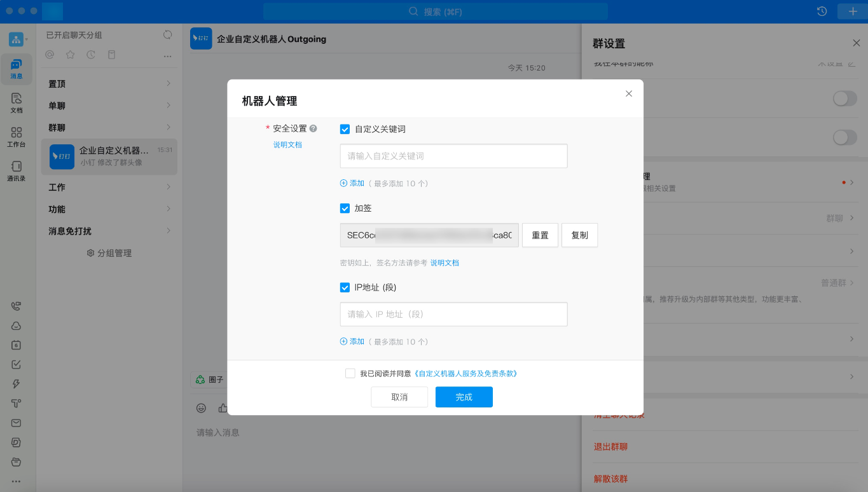Uncheck the 自定义关键词 checkbox

pyautogui.click(x=345, y=128)
